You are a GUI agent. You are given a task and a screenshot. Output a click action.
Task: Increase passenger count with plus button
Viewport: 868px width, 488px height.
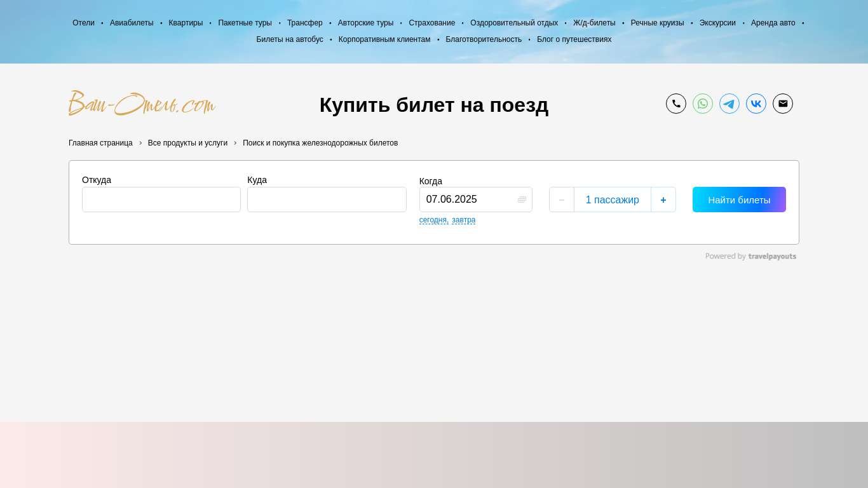click(663, 200)
